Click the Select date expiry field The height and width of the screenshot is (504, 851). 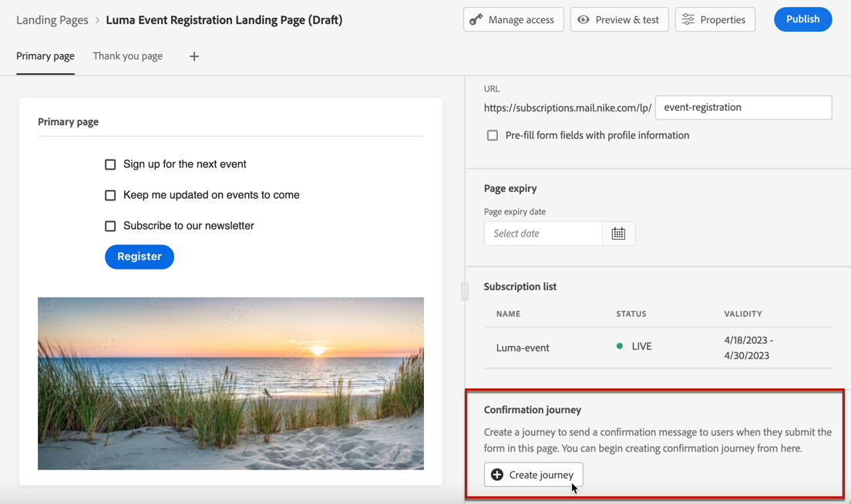click(x=543, y=234)
